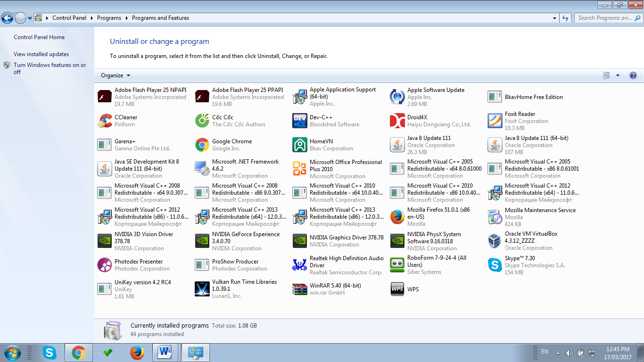
Task: Click the WinRAR 5.40 icon
Action: tap(299, 289)
